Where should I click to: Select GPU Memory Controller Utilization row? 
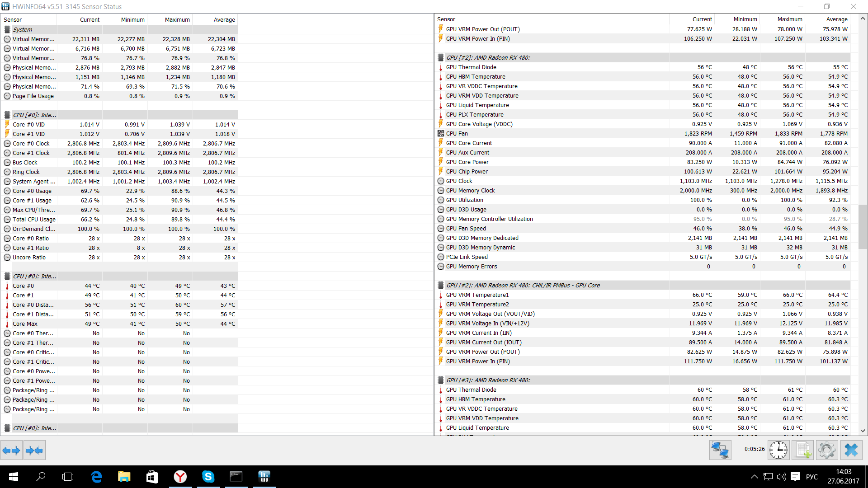point(644,219)
